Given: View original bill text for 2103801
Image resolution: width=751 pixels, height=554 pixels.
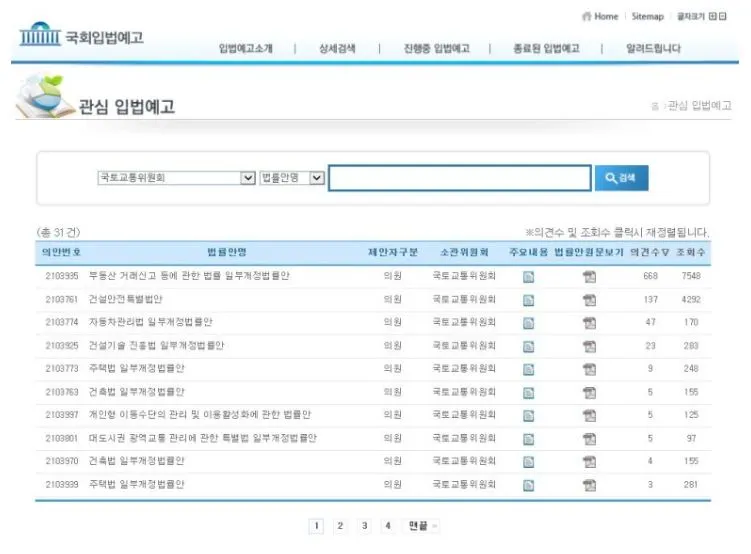Looking at the screenshot, I should (590, 439).
